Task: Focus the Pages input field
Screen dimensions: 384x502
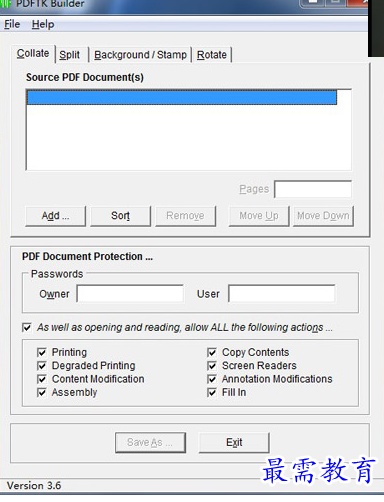Action: 313,189
